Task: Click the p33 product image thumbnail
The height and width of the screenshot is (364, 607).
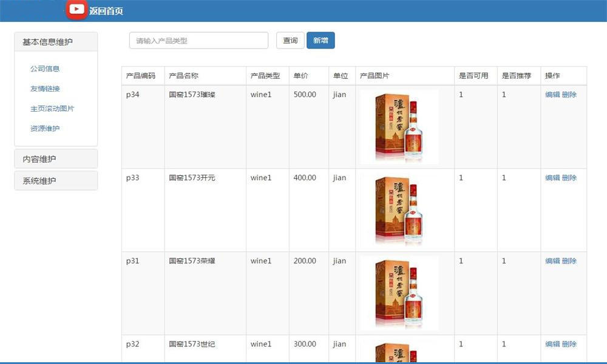Action: [x=399, y=210]
